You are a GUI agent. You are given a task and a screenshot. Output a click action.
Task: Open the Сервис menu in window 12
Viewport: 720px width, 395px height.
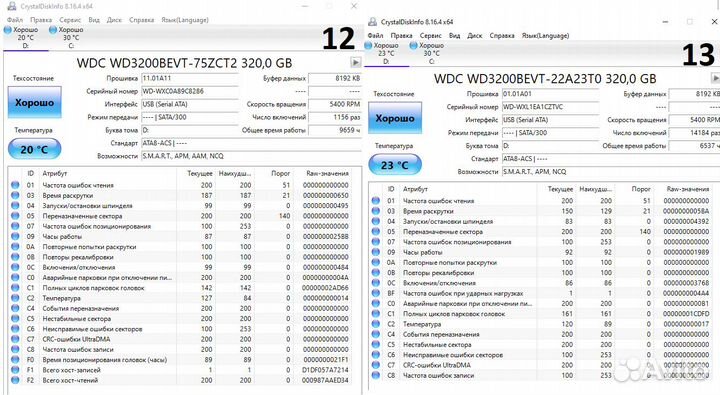[x=70, y=20]
